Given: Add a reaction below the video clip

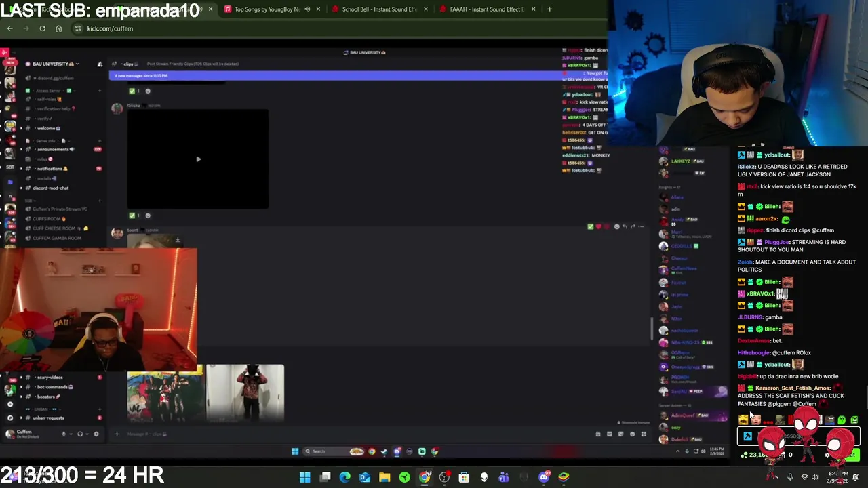Looking at the screenshot, I should click(148, 216).
